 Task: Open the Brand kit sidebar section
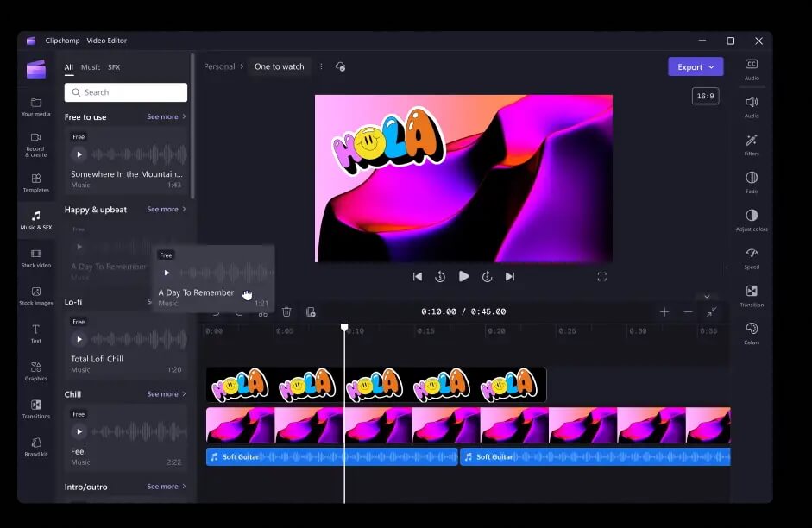(x=35, y=447)
